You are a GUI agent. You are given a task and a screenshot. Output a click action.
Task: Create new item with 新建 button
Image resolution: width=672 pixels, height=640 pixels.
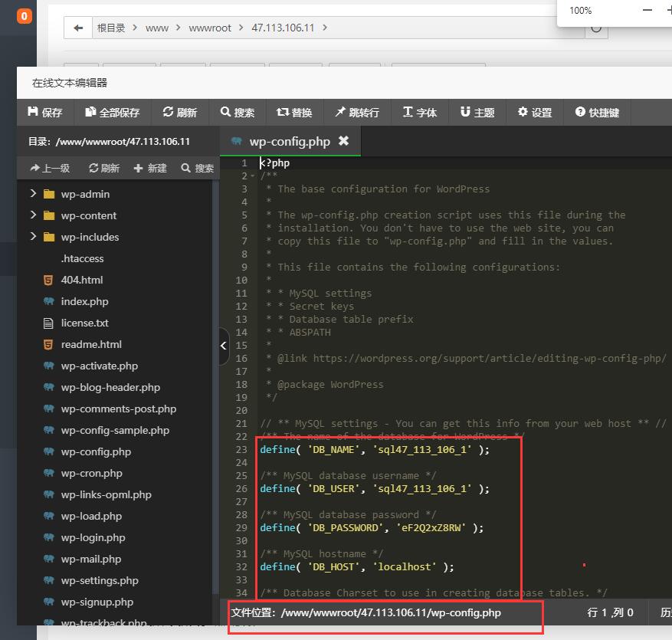click(x=150, y=168)
